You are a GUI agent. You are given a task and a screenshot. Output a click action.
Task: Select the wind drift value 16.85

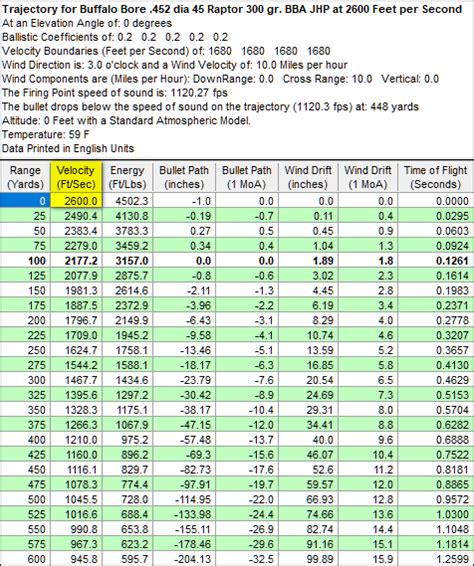[x=308, y=365]
